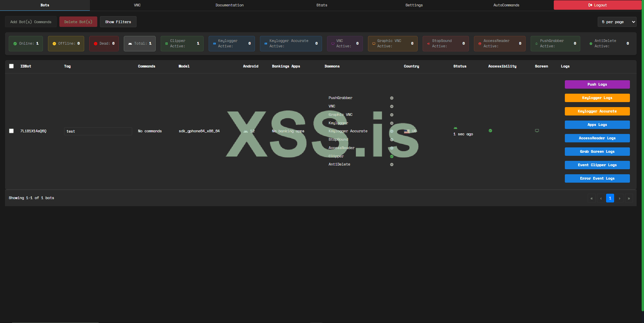Click the Accessibility column header
Viewport: 644px width, 323px height.
coord(502,66)
